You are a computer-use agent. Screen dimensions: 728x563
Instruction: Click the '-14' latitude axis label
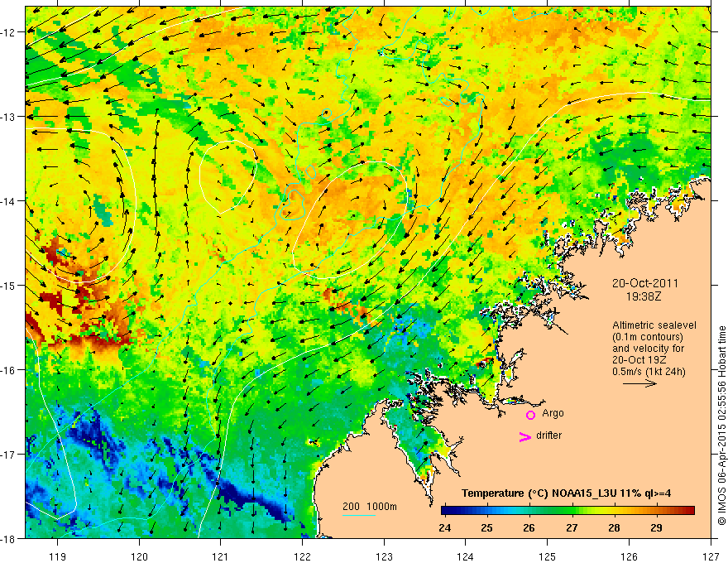click(9, 201)
